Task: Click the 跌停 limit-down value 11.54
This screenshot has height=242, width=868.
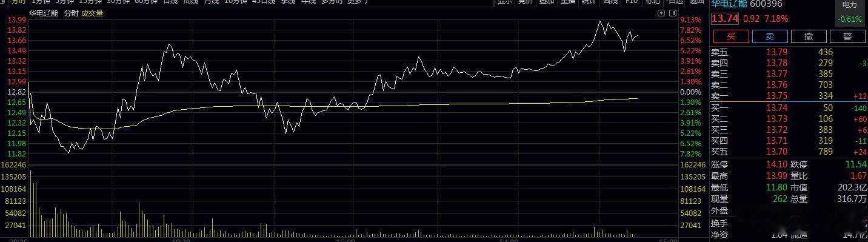Action: point(856,165)
